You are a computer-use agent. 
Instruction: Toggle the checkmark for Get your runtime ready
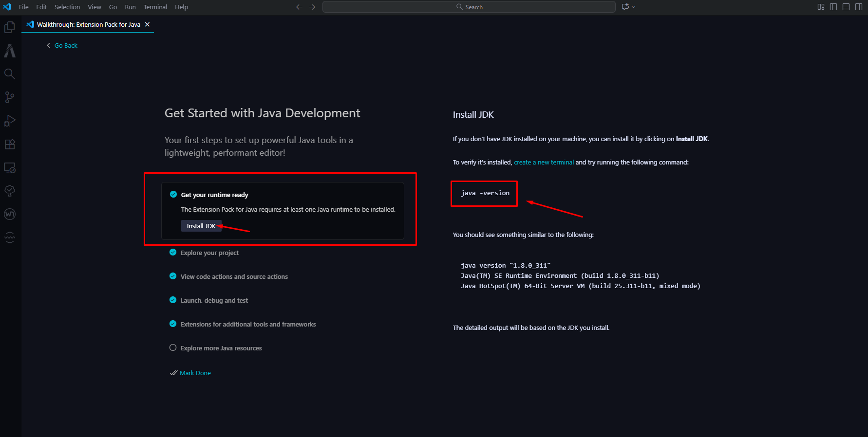pyautogui.click(x=173, y=195)
